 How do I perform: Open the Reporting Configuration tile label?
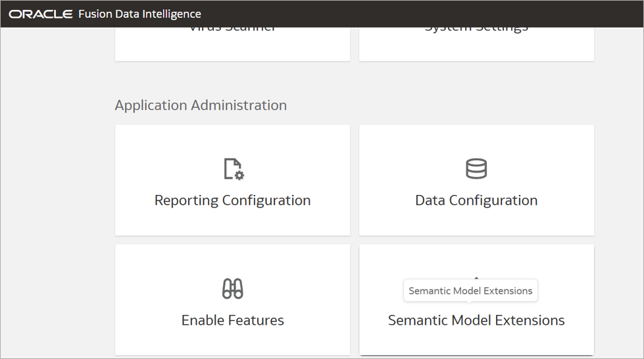(233, 200)
